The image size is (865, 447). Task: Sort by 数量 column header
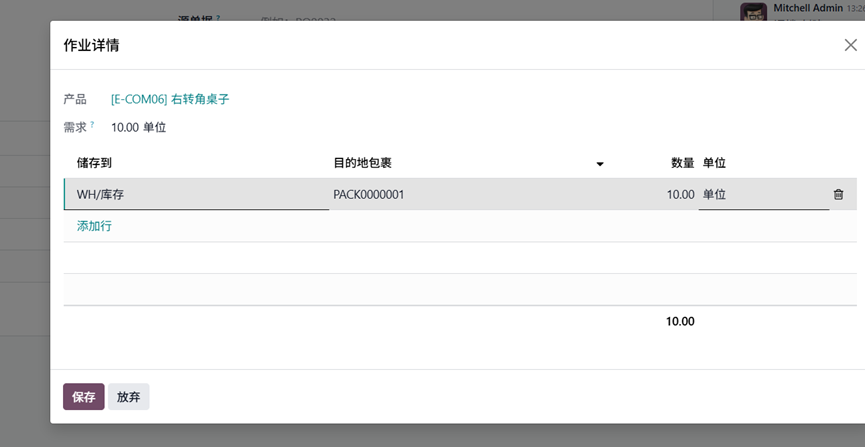pyautogui.click(x=682, y=163)
